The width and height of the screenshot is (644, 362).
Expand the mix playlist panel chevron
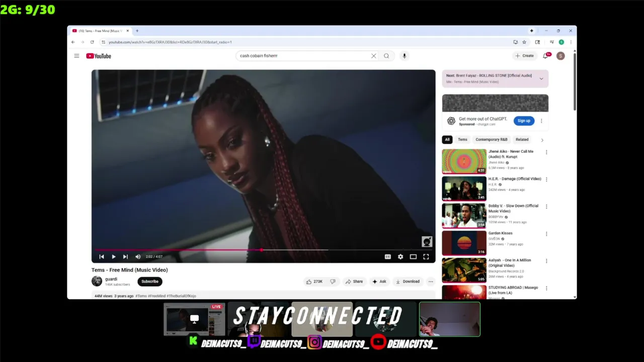click(541, 78)
